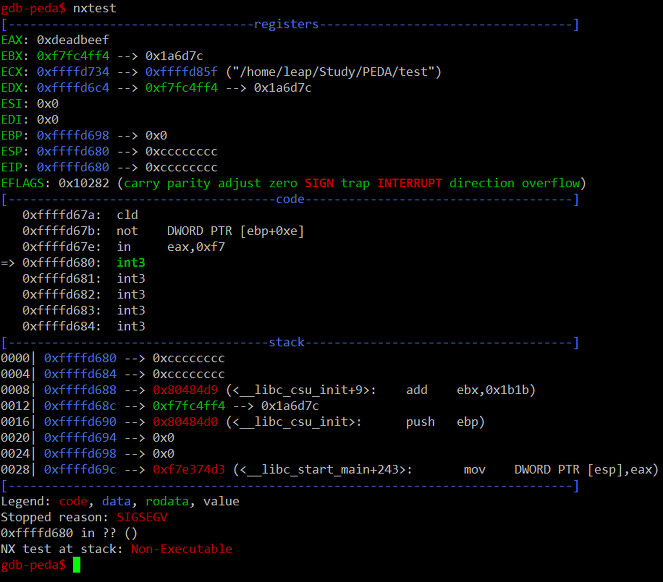Click the EBX address 0xf7fc4ff4
This screenshot has height=582, width=663.
click(x=73, y=56)
